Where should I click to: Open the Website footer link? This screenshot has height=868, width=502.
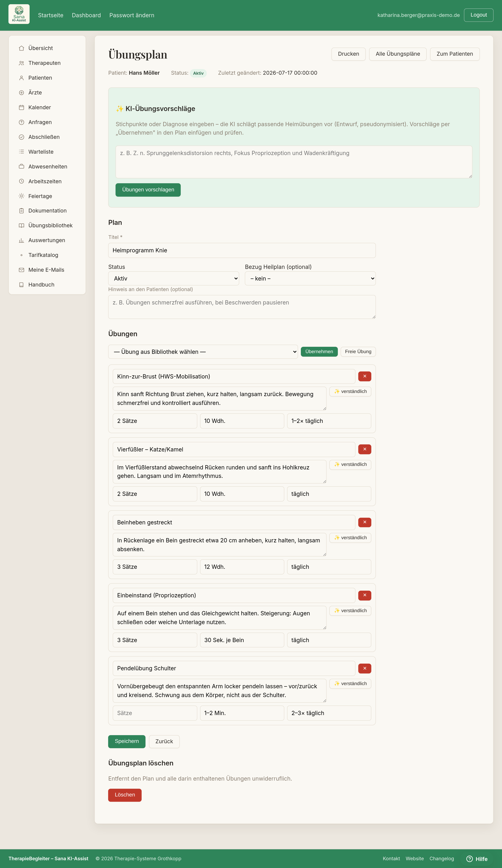[414, 859]
